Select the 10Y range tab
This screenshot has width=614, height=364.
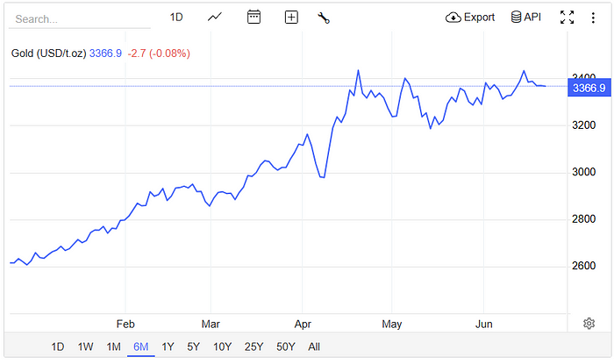pyautogui.click(x=223, y=346)
